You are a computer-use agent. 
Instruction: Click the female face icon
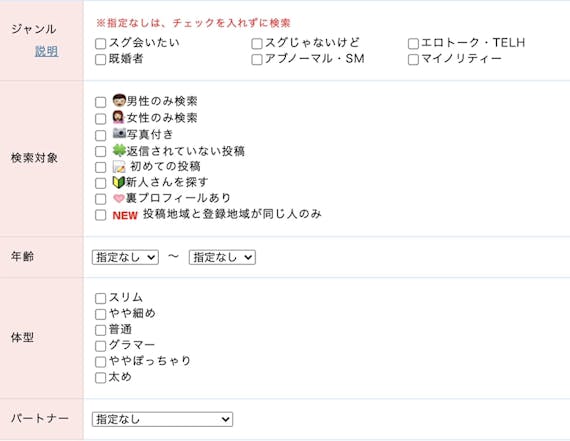click(119, 117)
